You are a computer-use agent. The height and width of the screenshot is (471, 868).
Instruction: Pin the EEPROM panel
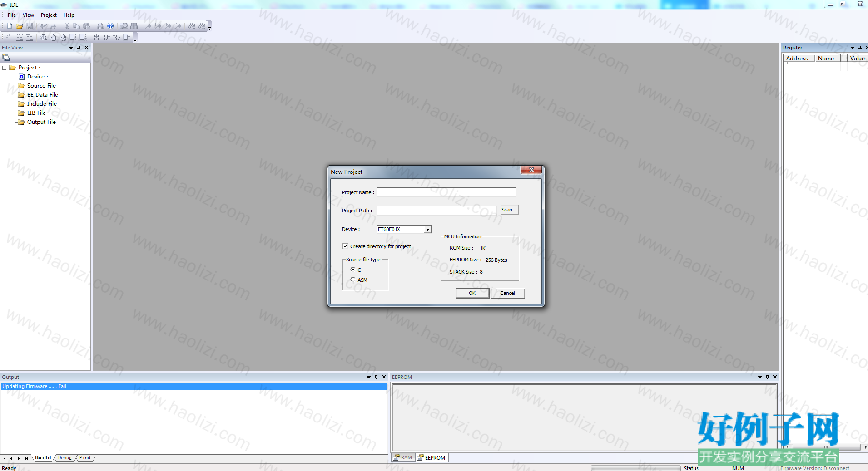pyautogui.click(x=767, y=377)
